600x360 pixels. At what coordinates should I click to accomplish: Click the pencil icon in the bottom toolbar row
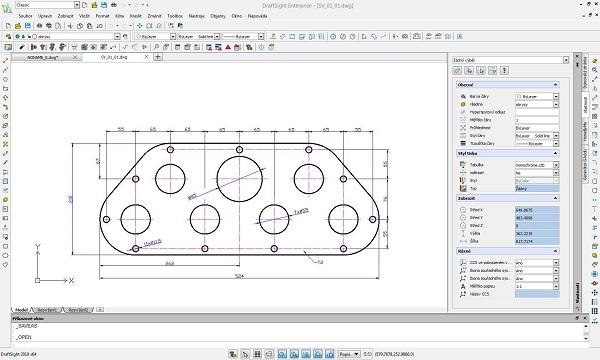pyautogui.click(x=22, y=47)
